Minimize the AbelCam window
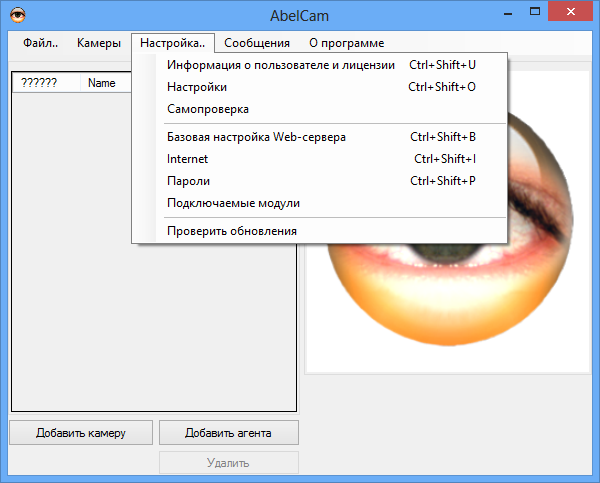The image size is (600, 483). pyautogui.click(x=508, y=12)
